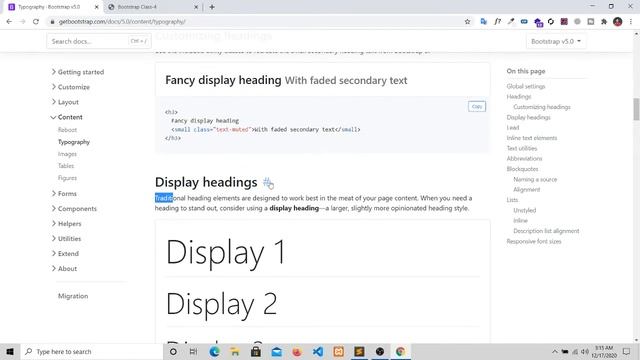Expand the Components sidebar section
The image size is (640, 360).
coord(74,209)
